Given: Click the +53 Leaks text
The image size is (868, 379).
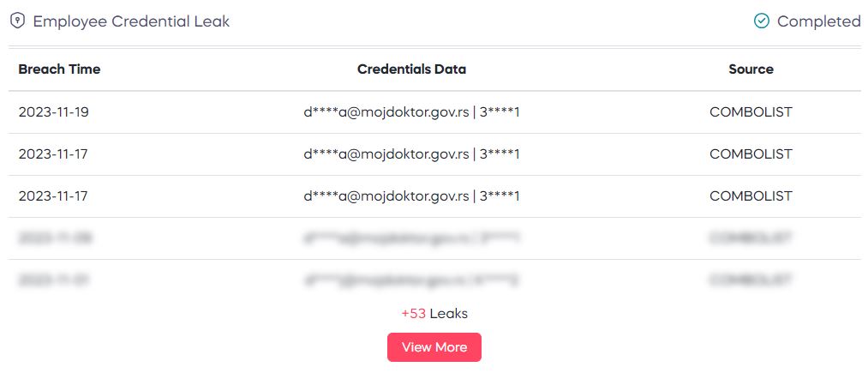Looking at the screenshot, I should click(x=434, y=314).
